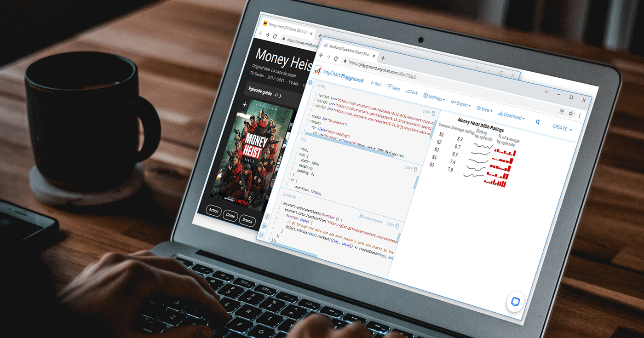Click the info icon beside HTML panel
The height and width of the screenshot is (338, 644).
coord(310,82)
